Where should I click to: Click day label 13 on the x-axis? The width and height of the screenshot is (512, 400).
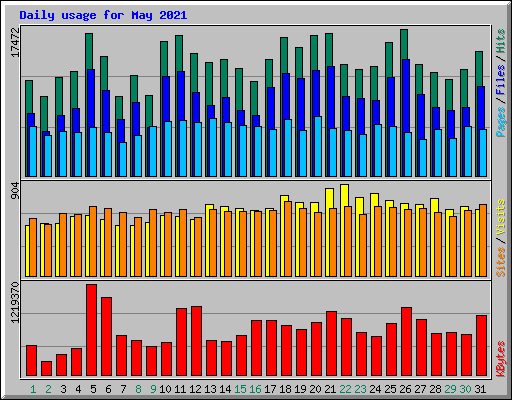tap(210, 389)
